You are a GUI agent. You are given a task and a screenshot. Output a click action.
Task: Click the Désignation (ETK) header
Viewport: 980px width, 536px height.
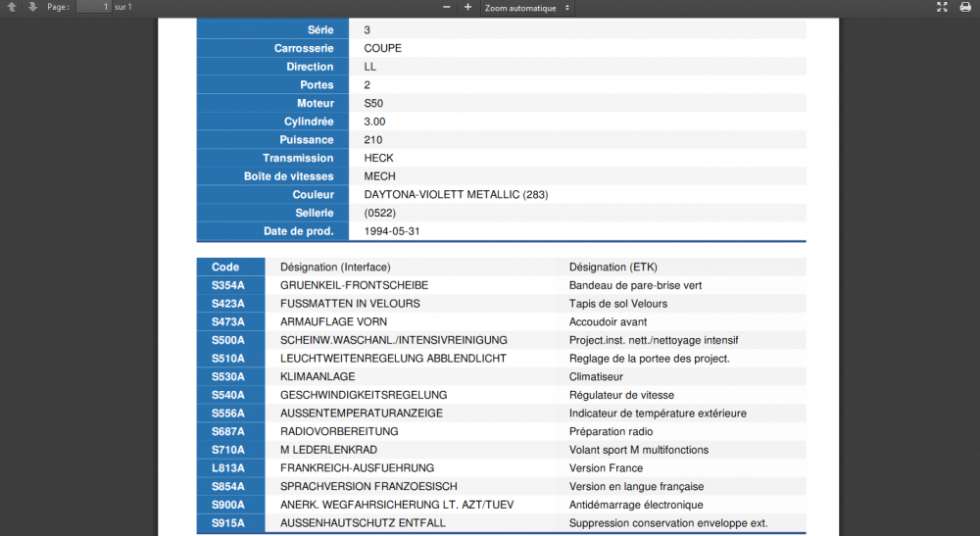click(613, 267)
